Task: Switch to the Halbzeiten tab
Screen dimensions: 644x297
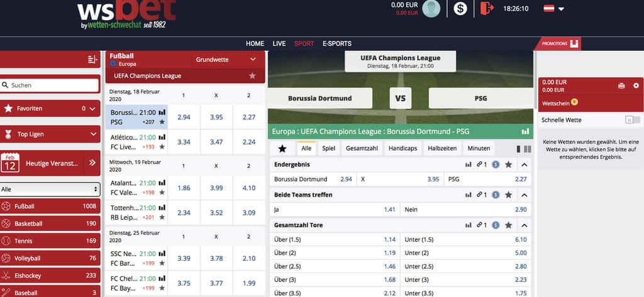Action: (x=442, y=148)
